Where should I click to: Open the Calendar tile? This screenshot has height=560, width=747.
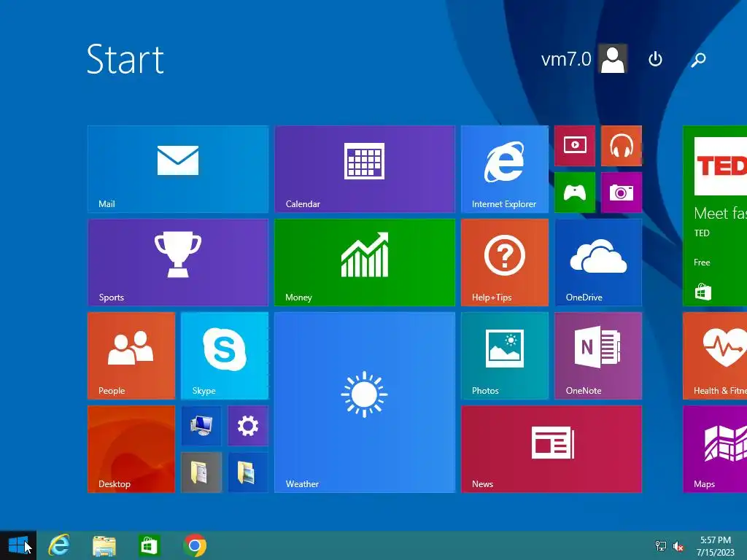click(x=365, y=169)
